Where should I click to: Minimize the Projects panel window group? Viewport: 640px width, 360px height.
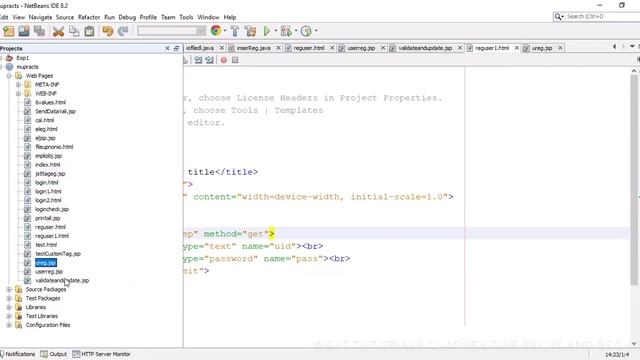(176, 49)
